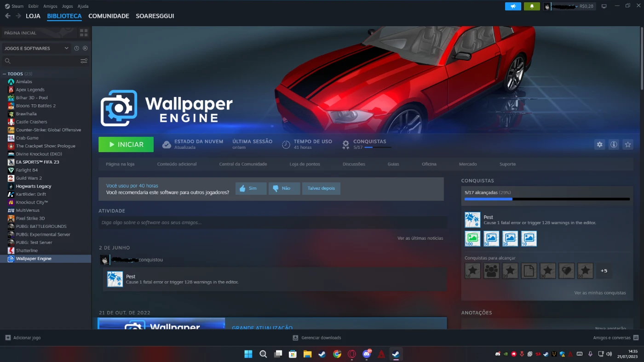The height and width of the screenshot is (362, 644).
Task: Open Chrome from the taskbar
Action: [337, 354]
